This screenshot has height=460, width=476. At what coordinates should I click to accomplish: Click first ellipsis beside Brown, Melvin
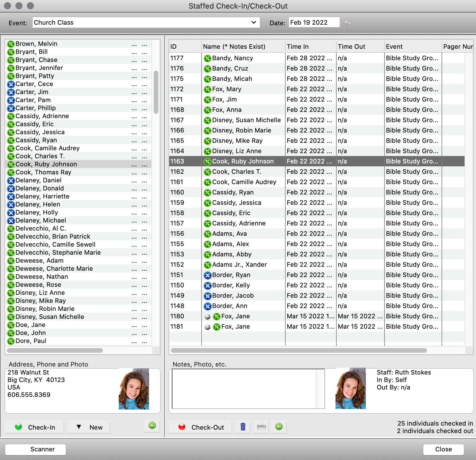[x=134, y=44]
